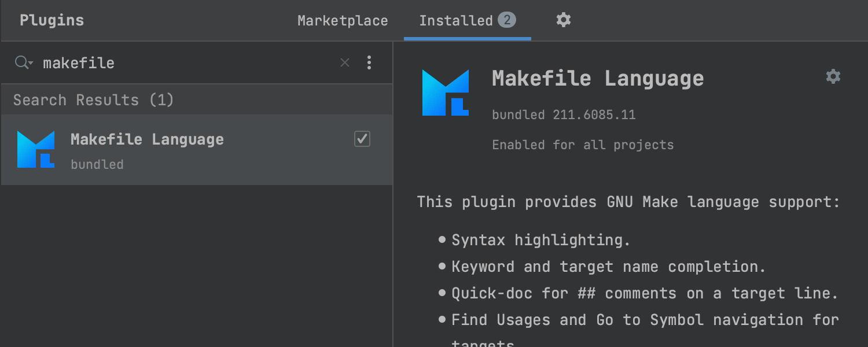Open search options magnifier dropdown

[x=24, y=62]
